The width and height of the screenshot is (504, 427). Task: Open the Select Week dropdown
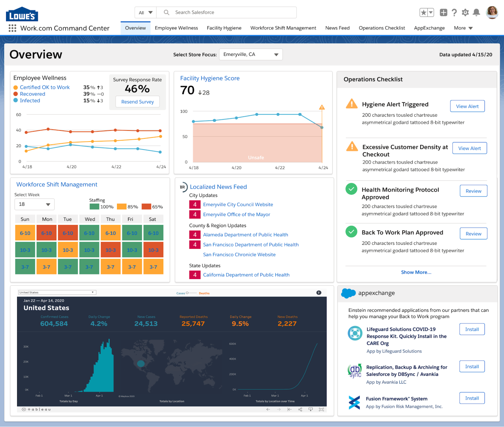point(34,204)
